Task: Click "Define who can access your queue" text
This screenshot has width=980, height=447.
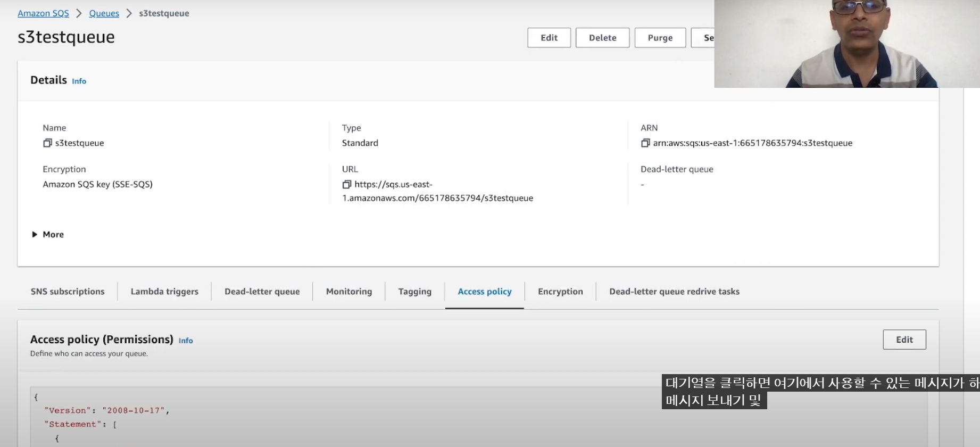Action: 89,354
